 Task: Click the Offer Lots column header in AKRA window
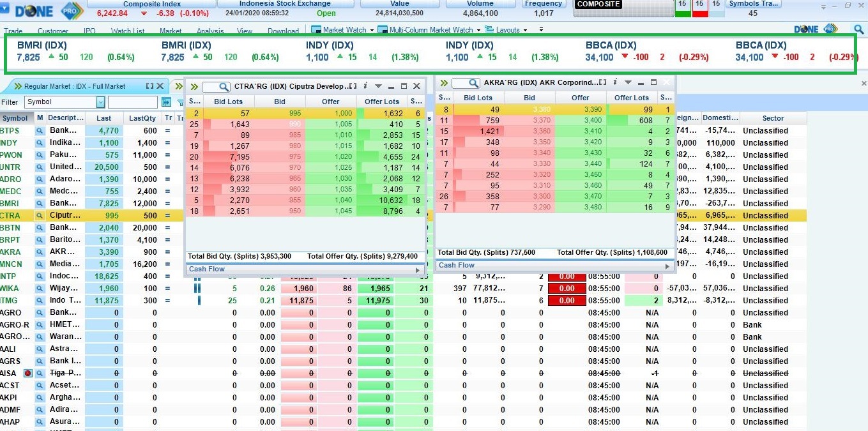click(632, 98)
